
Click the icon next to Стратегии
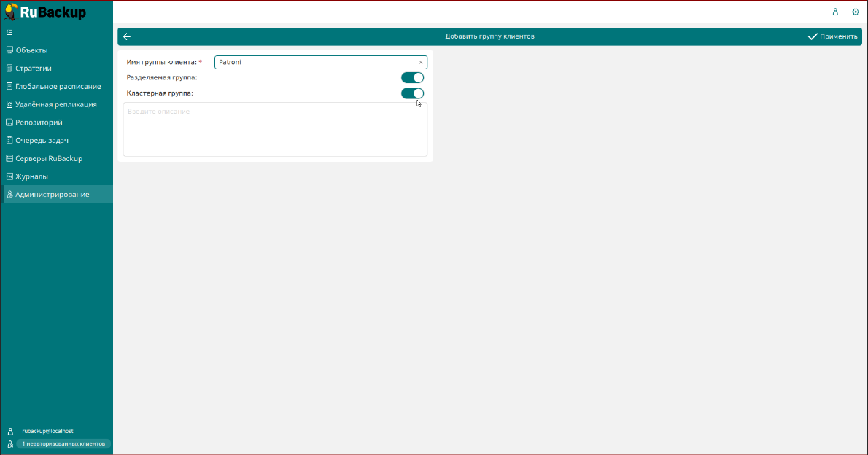coord(9,68)
